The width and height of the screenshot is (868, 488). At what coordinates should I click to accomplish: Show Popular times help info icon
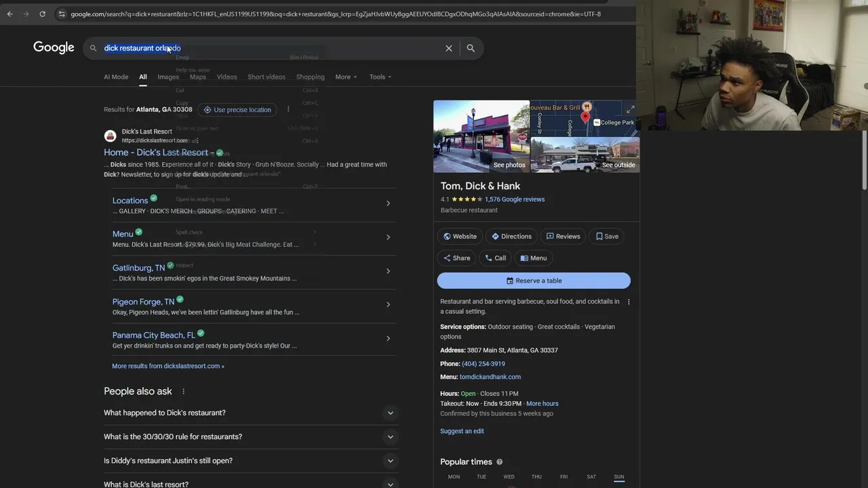click(x=499, y=462)
